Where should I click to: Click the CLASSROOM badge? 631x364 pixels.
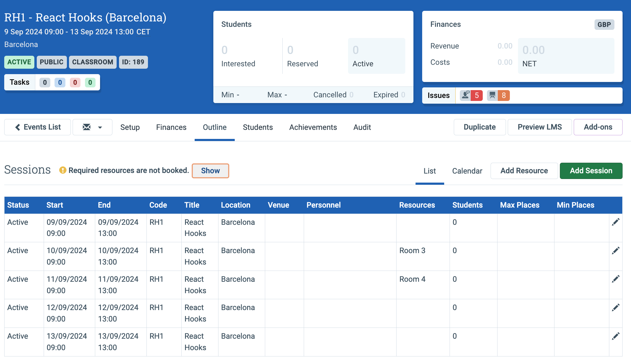pos(93,62)
